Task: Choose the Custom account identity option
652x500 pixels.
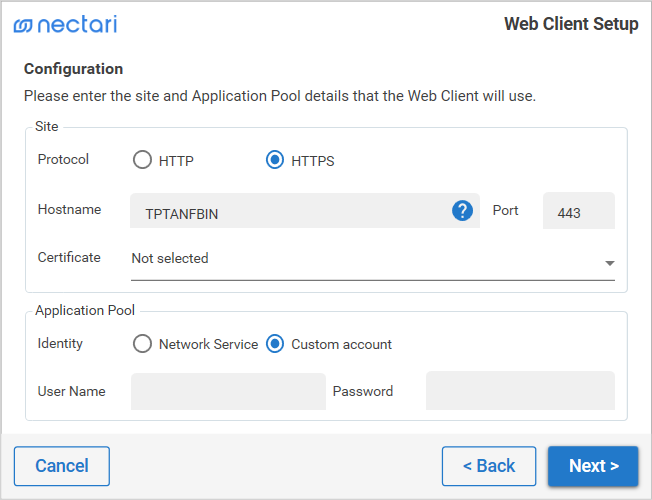Action: (x=275, y=344)
